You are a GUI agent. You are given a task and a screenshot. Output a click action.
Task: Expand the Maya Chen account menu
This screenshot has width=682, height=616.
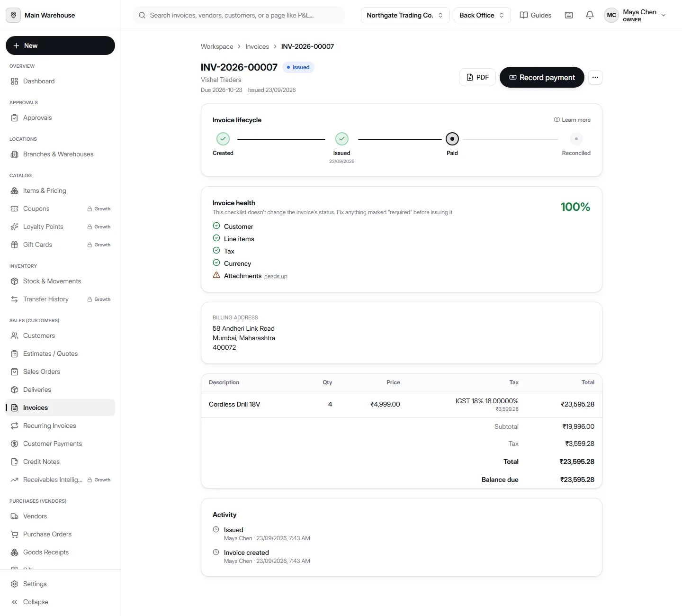[636, 15]
